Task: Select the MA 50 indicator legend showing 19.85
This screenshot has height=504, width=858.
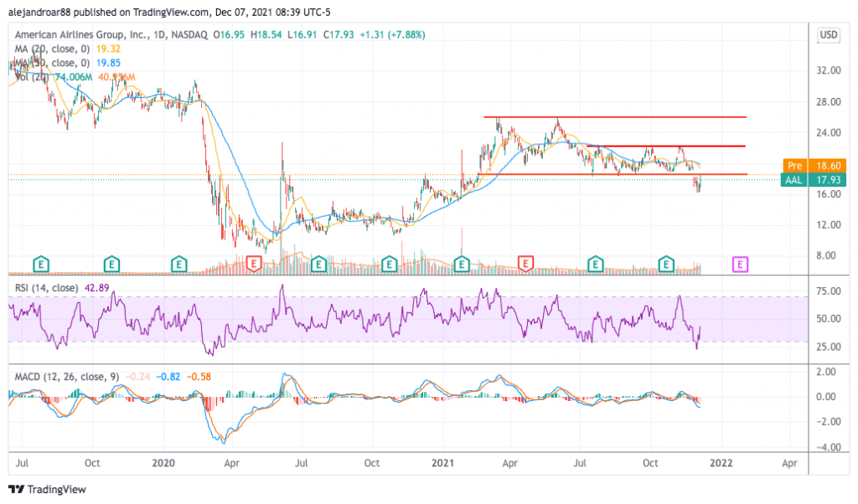Action: tap(67, 63)
